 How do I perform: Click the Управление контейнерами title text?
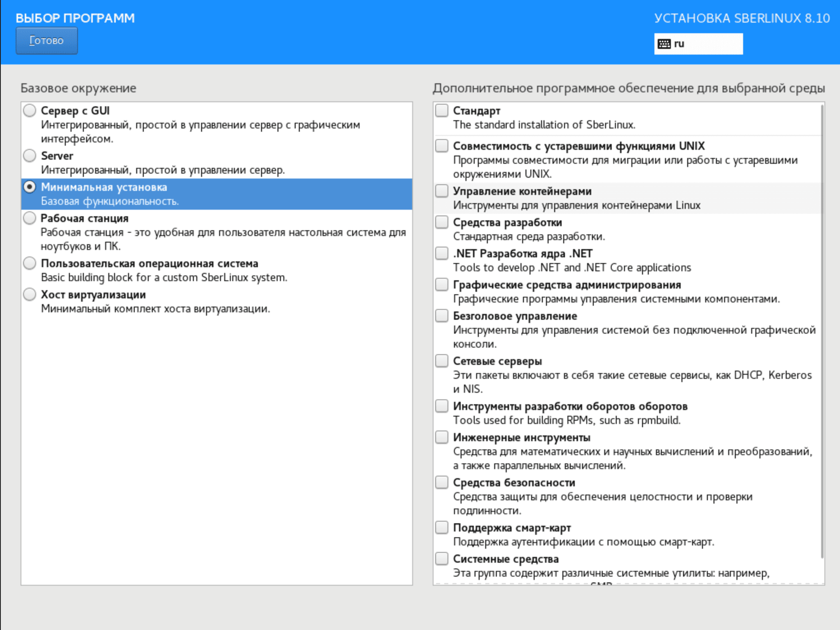pyautogui.click(x=522, y=191)
